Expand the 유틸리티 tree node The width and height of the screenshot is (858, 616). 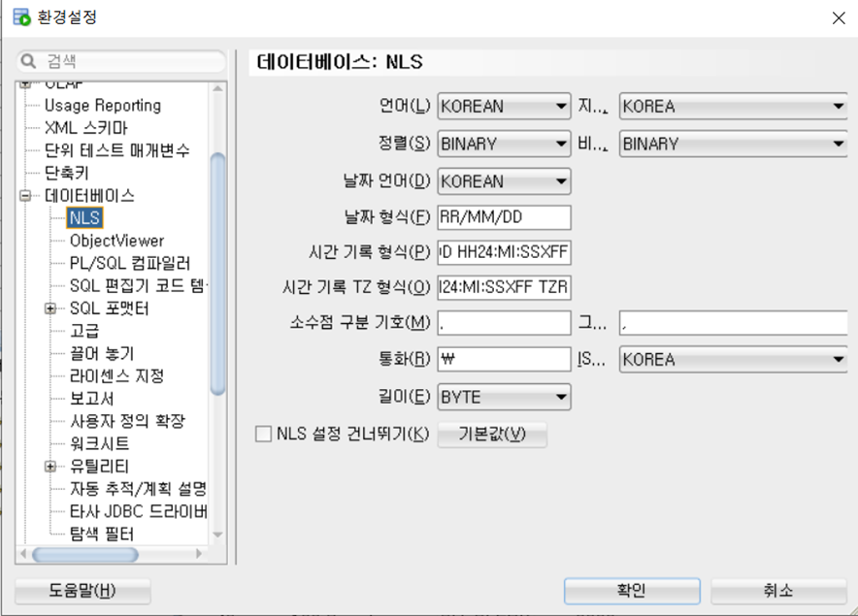click(x=50, y=466)
